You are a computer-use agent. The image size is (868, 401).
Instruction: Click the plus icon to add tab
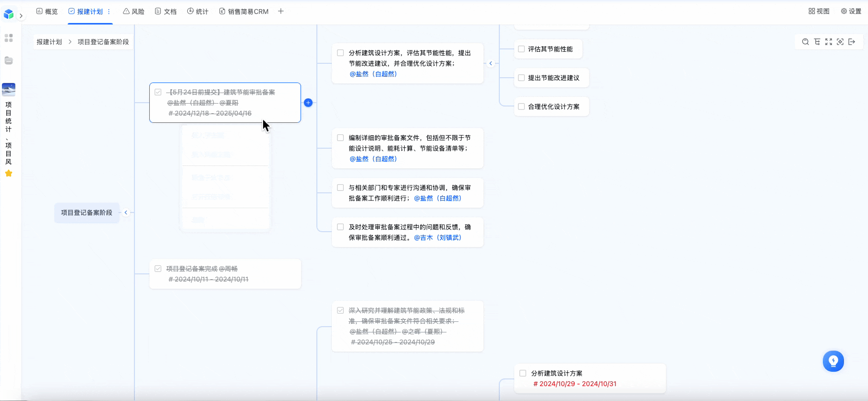[x=281, y=11]
